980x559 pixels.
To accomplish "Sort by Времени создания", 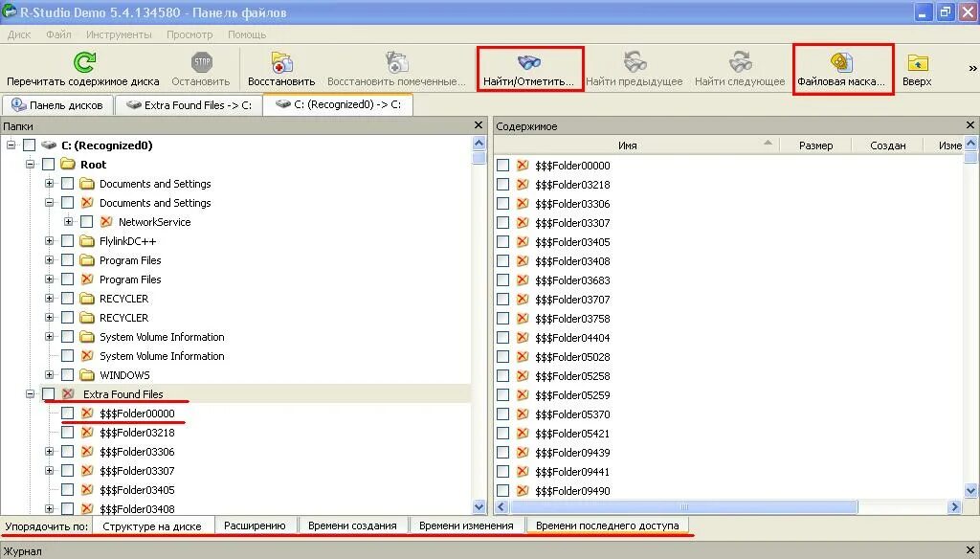I will pyautogui.click(x=352, y=525).
